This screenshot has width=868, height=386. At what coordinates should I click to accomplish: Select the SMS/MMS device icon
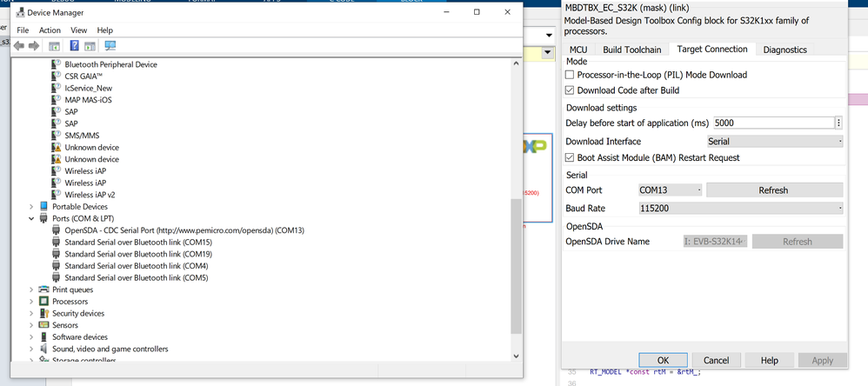56,136
